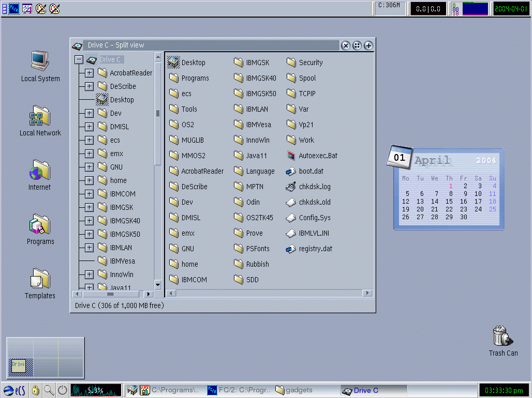Click the magnifier search icon in taskbar
This screenshot has height=398, width=532.
(49, 390)
